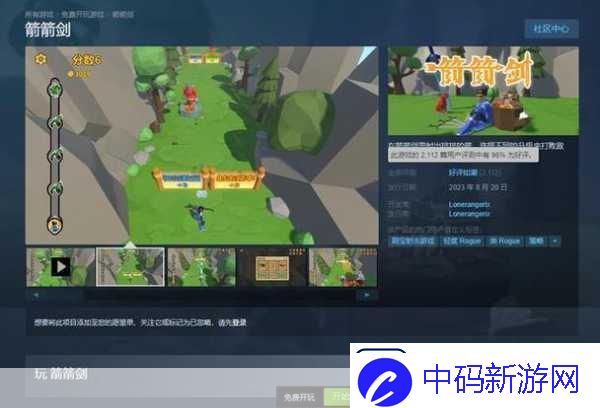
Task: Open the second breadcrumb link 免费开玩游戏
Action: tap(83, 15)
